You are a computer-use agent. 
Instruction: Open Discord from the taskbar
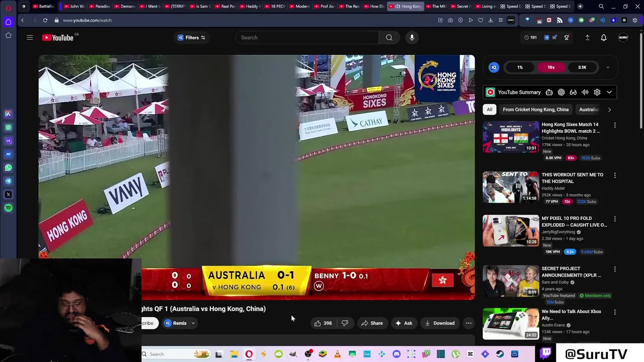pos(396,354)
